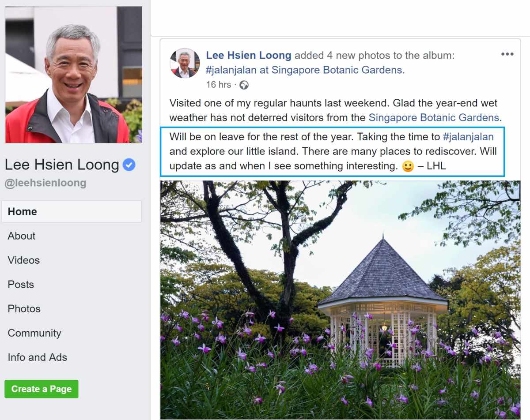Click the Create a Page button
Image resolution: width=530 pixels, height=420 pixels.
[42, 389]
